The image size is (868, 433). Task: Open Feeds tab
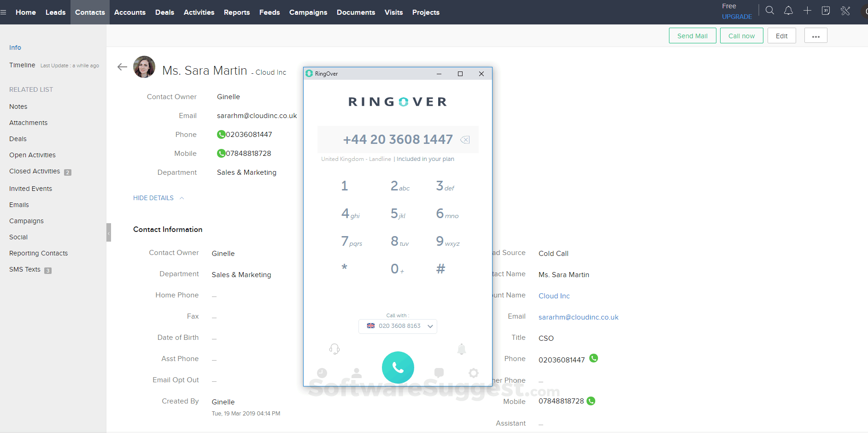tap(270, 12)
